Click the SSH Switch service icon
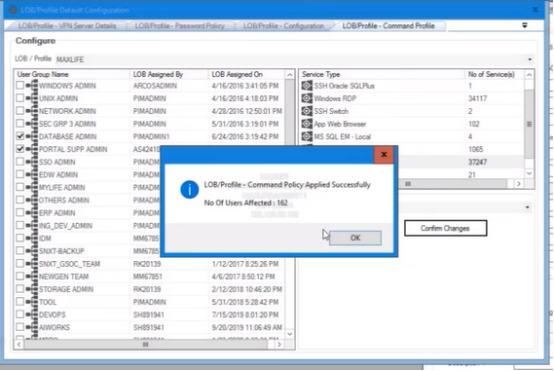The image size is (554, 371). (307, 111)
